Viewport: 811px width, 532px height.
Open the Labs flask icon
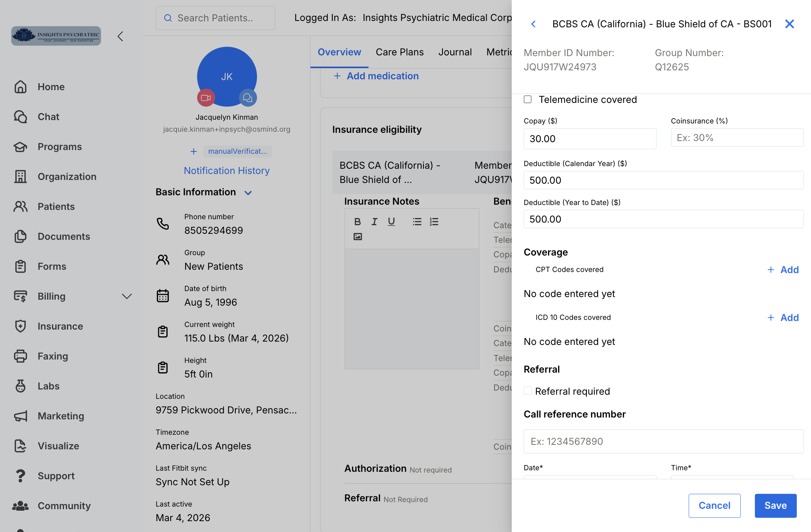(x=21, y=386)
